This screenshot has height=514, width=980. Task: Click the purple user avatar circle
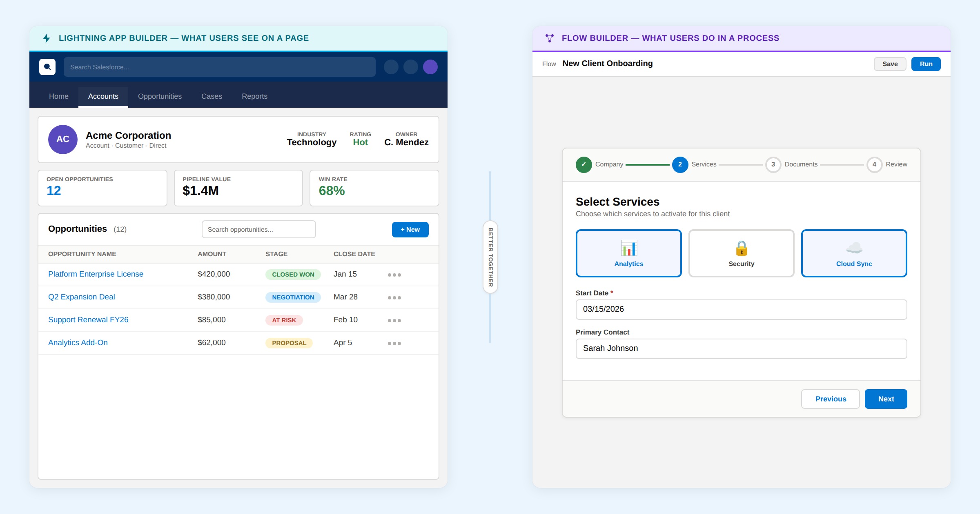tap(430, 67)
